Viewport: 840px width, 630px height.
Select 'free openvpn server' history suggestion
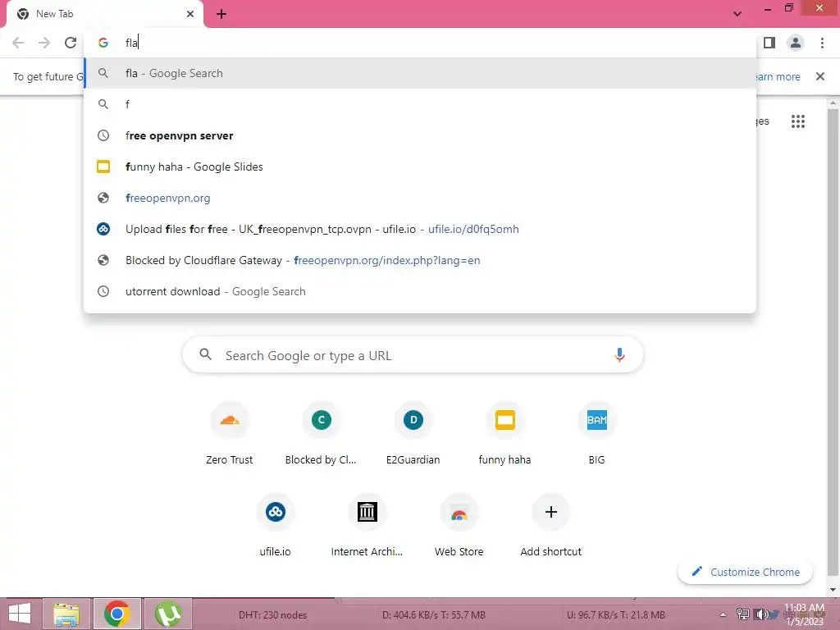[420, 135]
